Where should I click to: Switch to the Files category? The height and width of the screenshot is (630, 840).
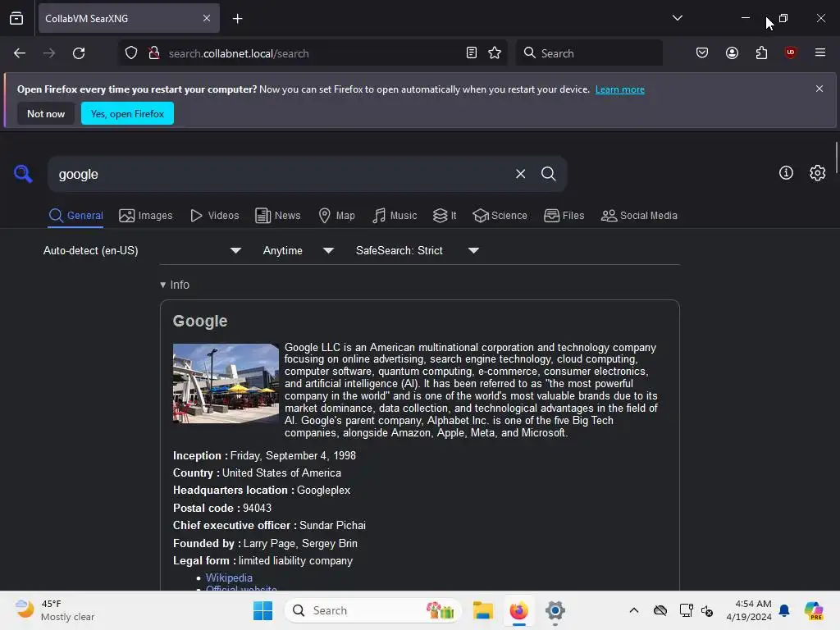pos(564,216)
